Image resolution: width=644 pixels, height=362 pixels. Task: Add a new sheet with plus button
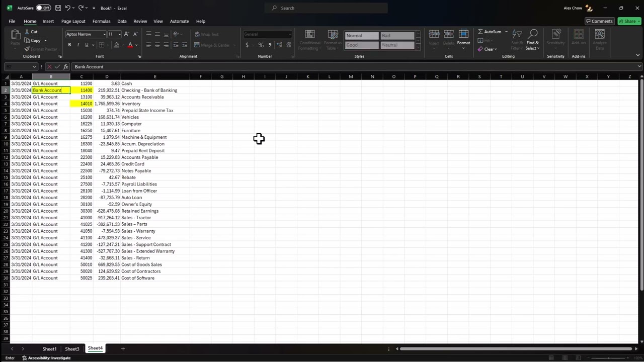[x=123, y=349]
